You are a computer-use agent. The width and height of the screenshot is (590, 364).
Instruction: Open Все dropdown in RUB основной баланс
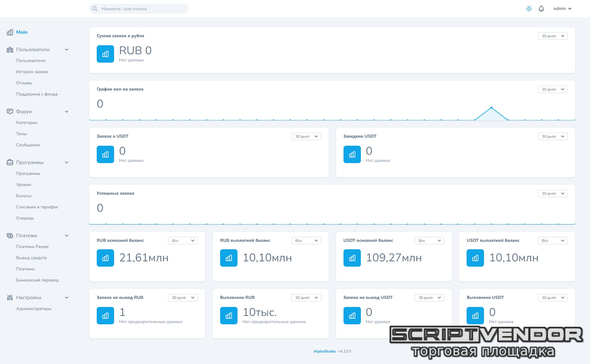tap(183, 241)
